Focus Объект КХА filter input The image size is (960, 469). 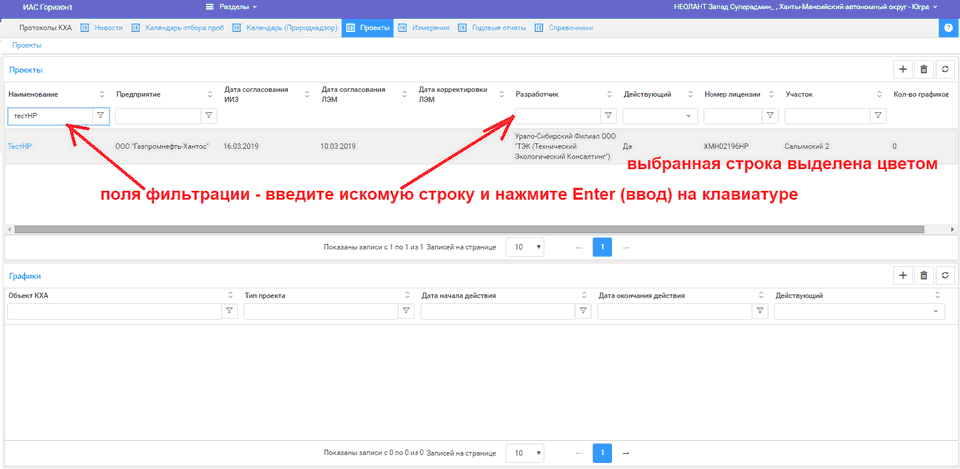coord(114,311)
